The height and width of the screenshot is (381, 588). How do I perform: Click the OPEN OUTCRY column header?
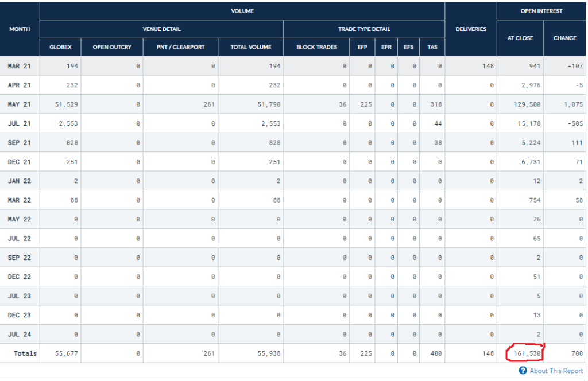[x=112, y=47]
